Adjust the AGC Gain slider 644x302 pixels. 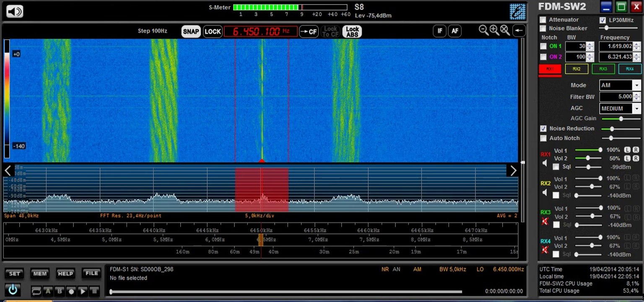pyautogui.click(x=621, y=119)
